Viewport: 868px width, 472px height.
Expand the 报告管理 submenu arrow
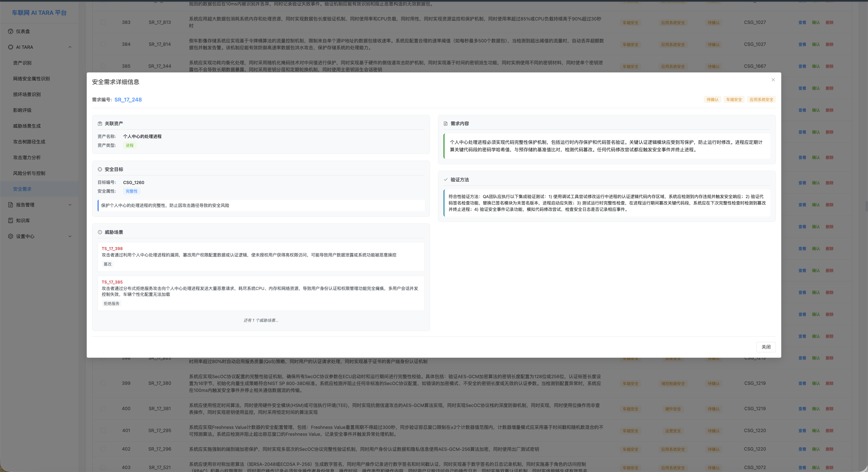pos(70,205)
